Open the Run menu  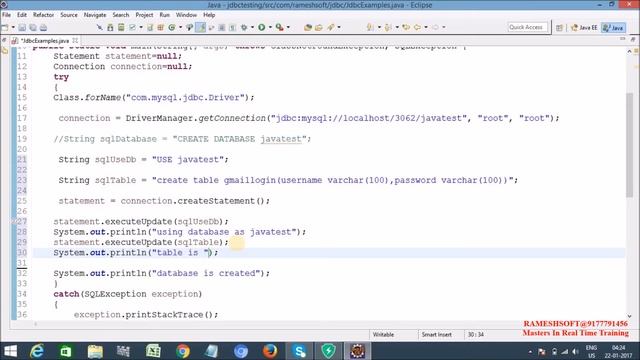[164, 15]
